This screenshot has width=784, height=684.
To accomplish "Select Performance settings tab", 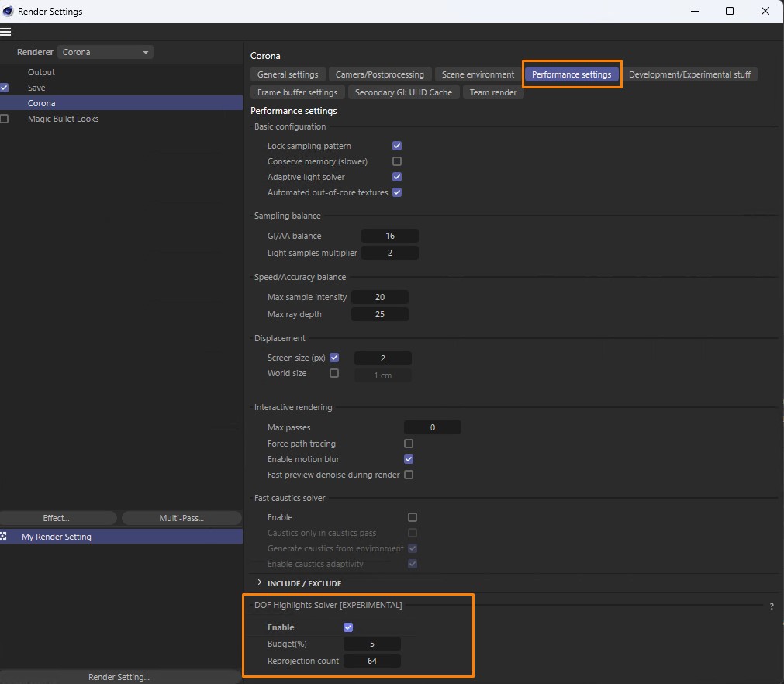I will click(x=572, y=74).
